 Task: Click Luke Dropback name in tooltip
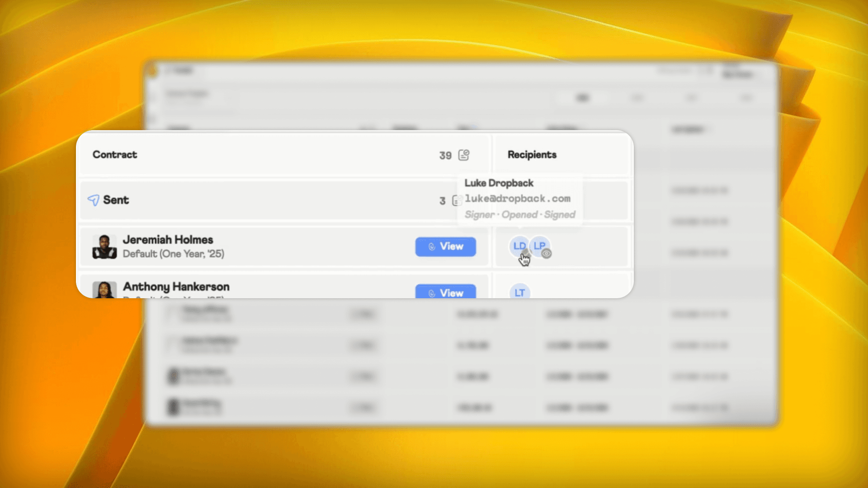[x=499, y=183]
